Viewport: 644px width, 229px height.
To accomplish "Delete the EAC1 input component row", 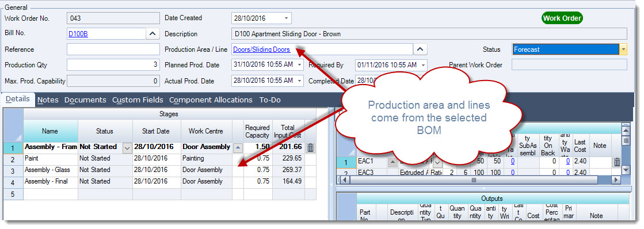I will (617, 162).
